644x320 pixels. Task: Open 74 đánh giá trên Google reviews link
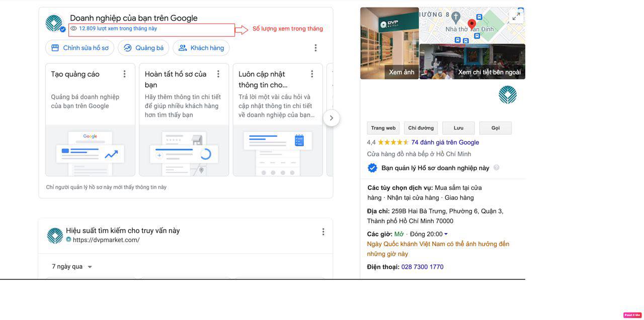[445, 142]
